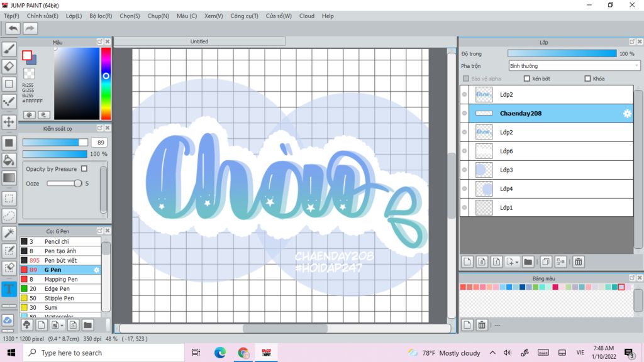This screenshot has width=644, height=362.
Task: Add a layer folder
Action: (x=528, y=262)
